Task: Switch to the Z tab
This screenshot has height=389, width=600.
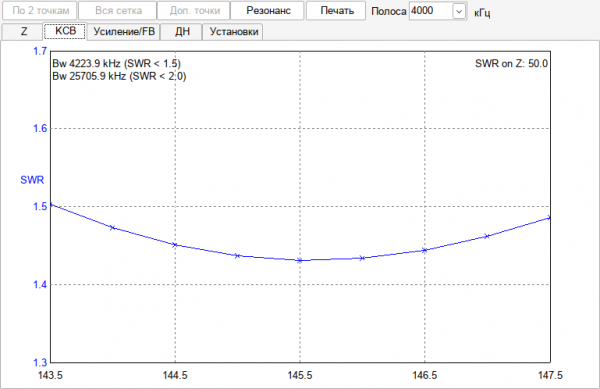Action: click(x=23, y=31)
